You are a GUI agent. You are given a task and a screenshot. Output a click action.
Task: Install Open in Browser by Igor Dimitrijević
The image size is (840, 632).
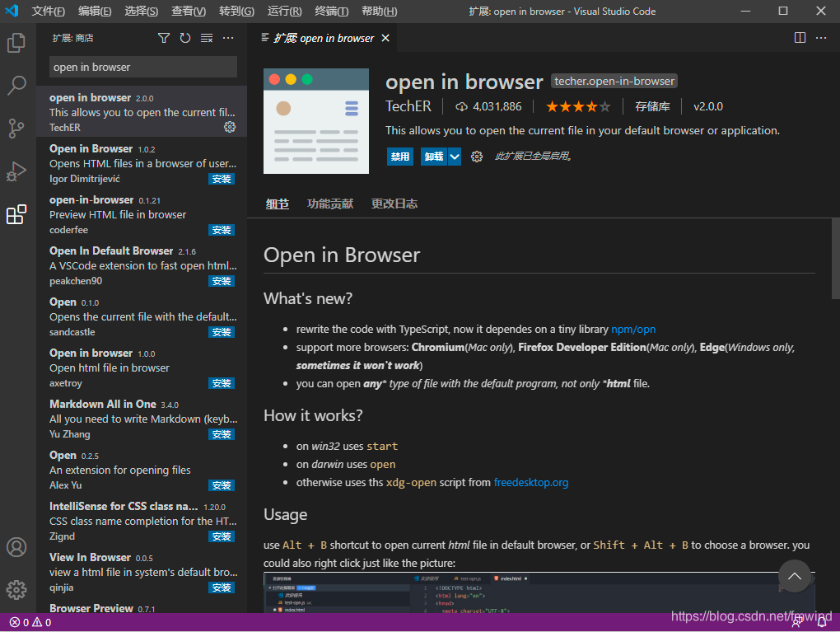pos(222,179)
